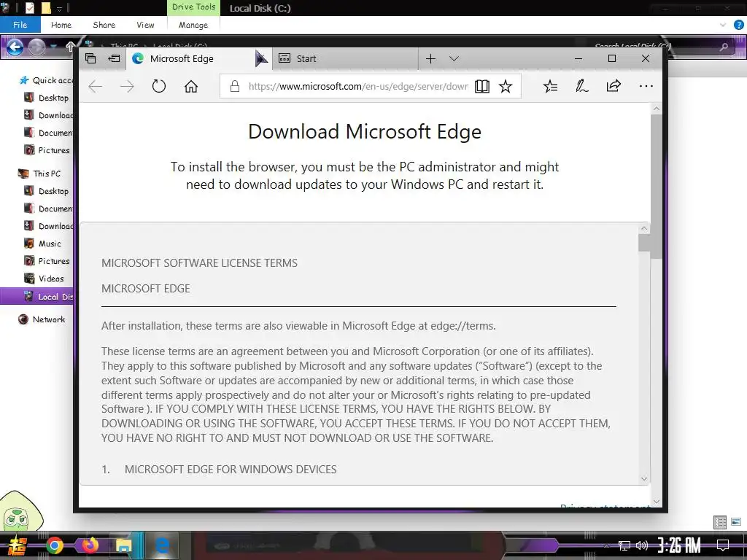747x560 pixels.
Task: Select Quick access in the navigation pane
Action: (x=47, y=80)
